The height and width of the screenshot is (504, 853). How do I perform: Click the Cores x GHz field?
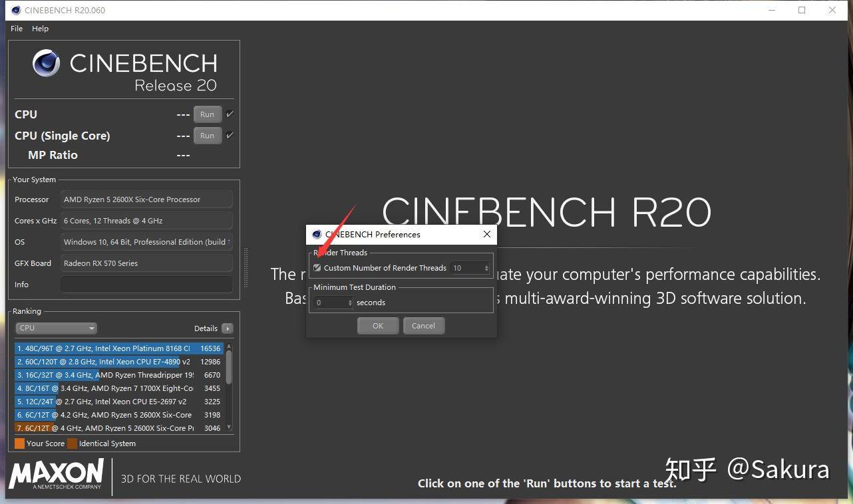146,221
